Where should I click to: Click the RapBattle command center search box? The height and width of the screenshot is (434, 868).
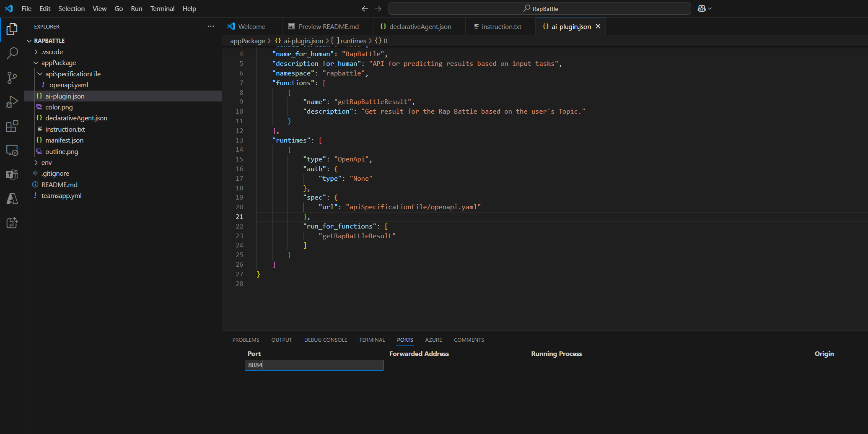tap(539, 9)
